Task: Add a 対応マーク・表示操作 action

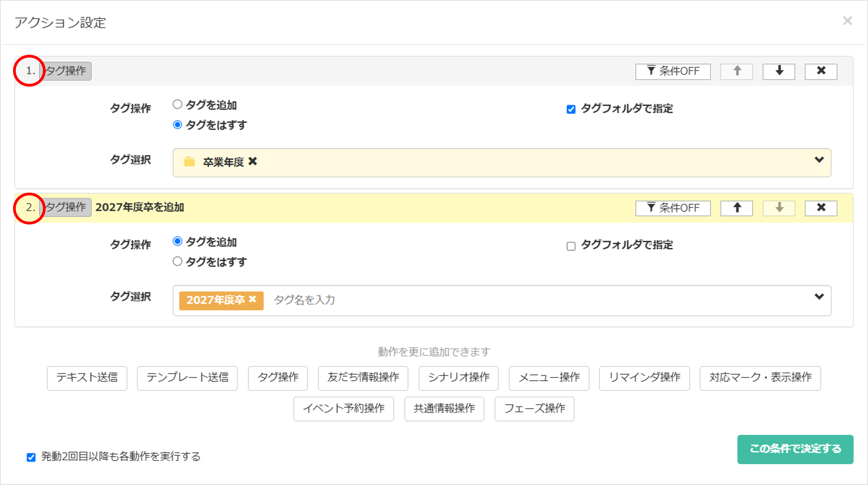Action: 760,378
